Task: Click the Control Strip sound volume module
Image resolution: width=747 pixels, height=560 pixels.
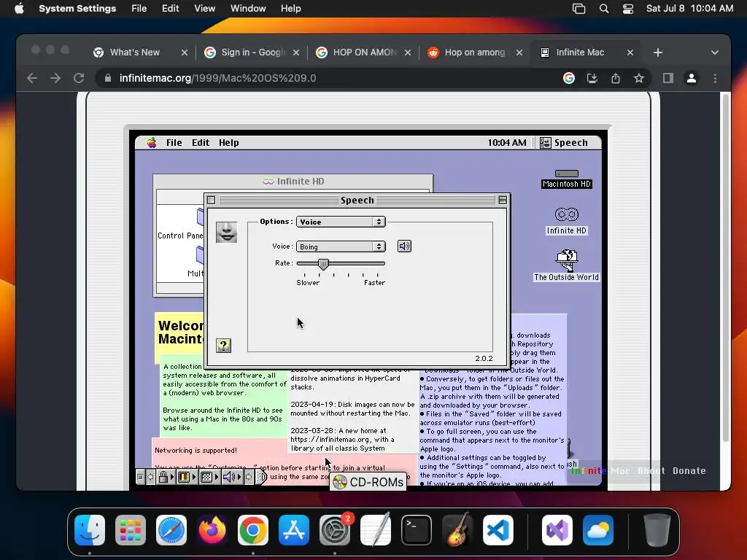Action: 231,477
